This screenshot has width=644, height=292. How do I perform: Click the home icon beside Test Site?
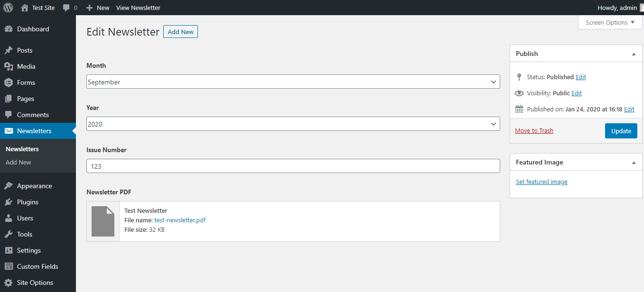pos(25,8)
